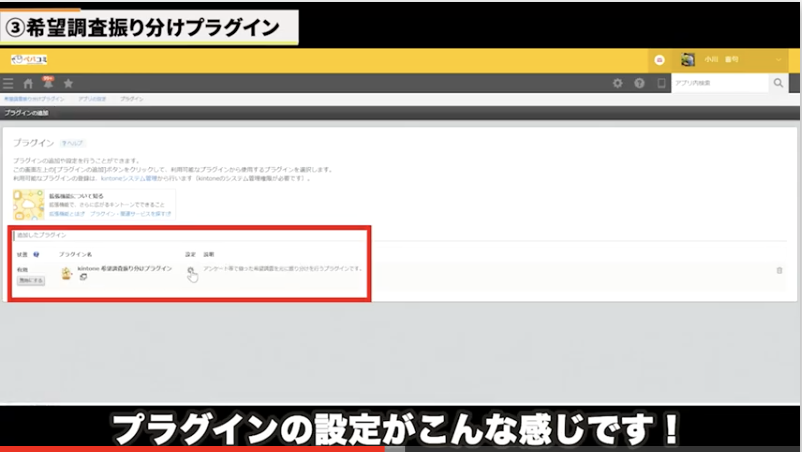Open the settings gear in the header
The width and height of the screenshot is (802, 452).
coord(617,84)
